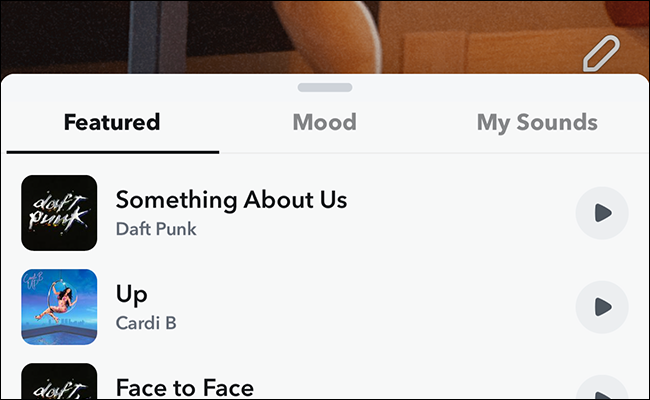Click the sheet drag handle
Screen dimensions: 650x400
point(325,88)
